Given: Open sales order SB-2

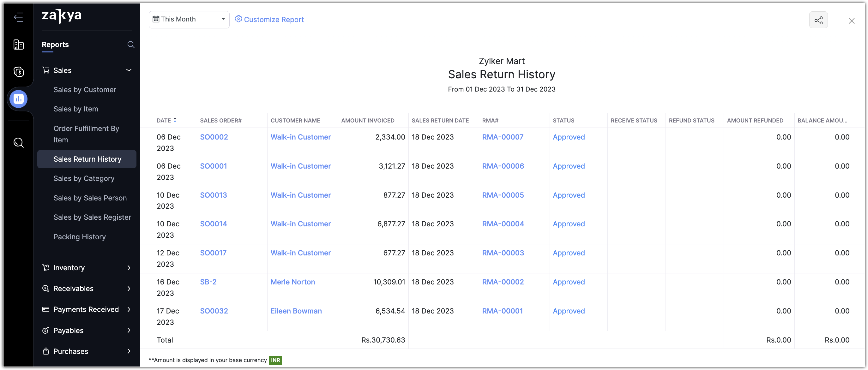Looking at the screenshot, I should (208, 282).
